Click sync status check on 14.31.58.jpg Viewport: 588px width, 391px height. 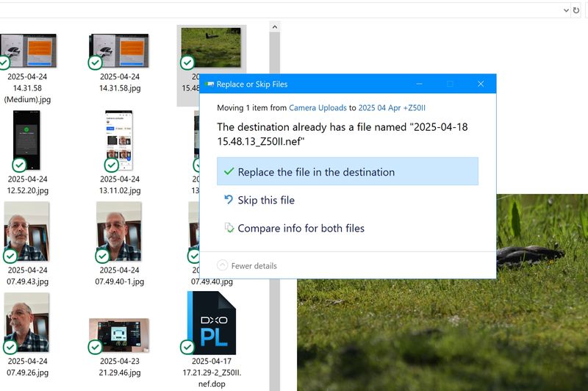95,63
